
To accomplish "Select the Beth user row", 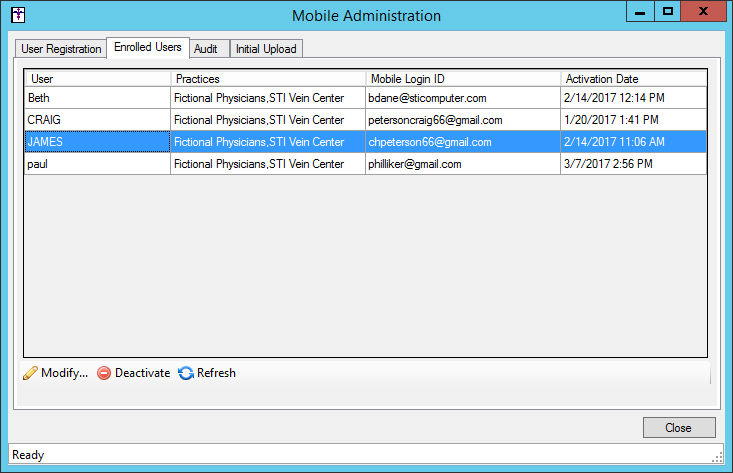I will (98, 99).
